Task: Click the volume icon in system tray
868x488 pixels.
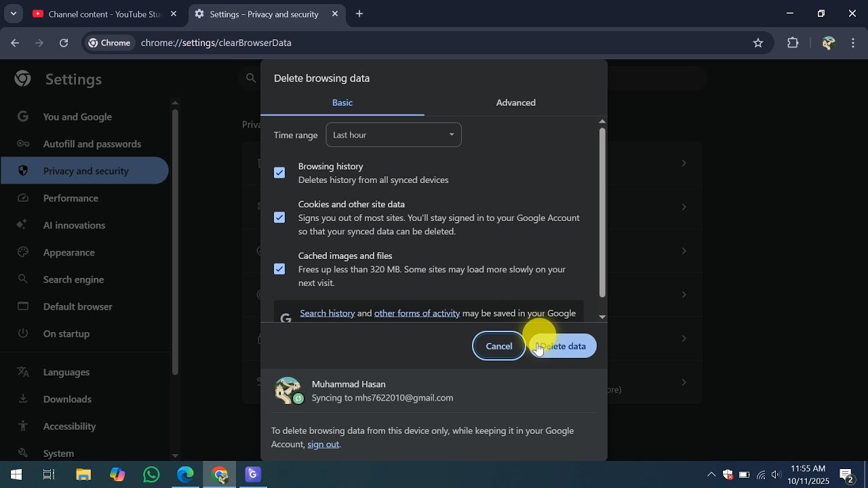Action: click(776, 474)
